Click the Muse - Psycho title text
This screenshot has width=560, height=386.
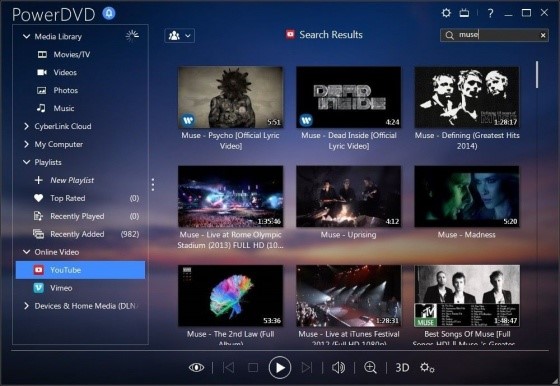(x=230, y=140)
